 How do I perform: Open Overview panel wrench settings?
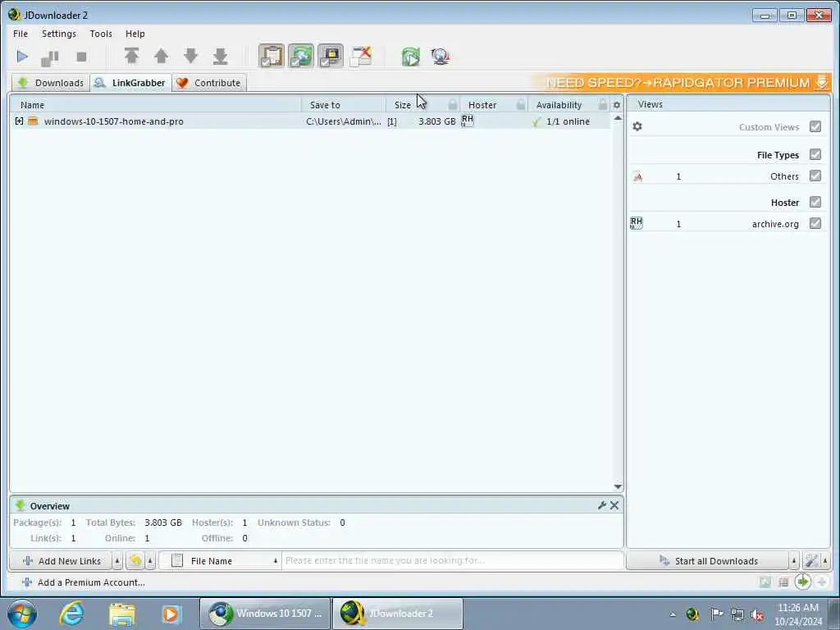click(601, 505)
